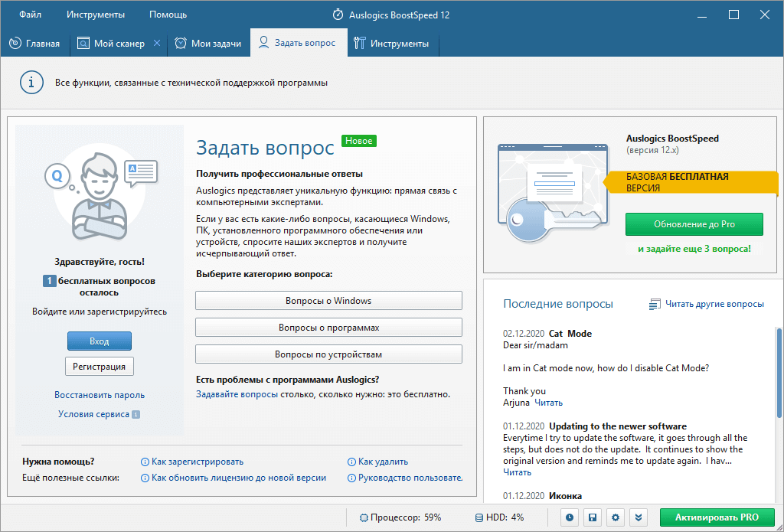The height and width of the screenshot is (532, 784).
Task: Click the HDD 4% status indicator
Action: coord(499,517)
